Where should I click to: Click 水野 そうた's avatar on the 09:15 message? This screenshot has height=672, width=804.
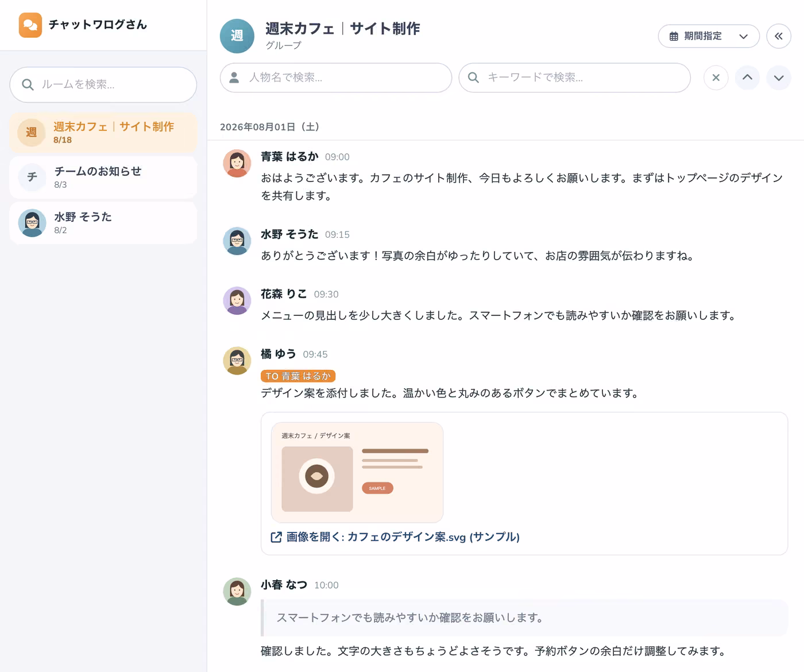click(x=237, y=241)
